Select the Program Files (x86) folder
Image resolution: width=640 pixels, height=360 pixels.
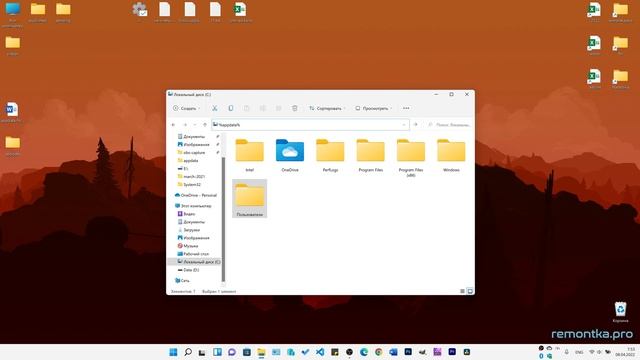pos(411,158)
